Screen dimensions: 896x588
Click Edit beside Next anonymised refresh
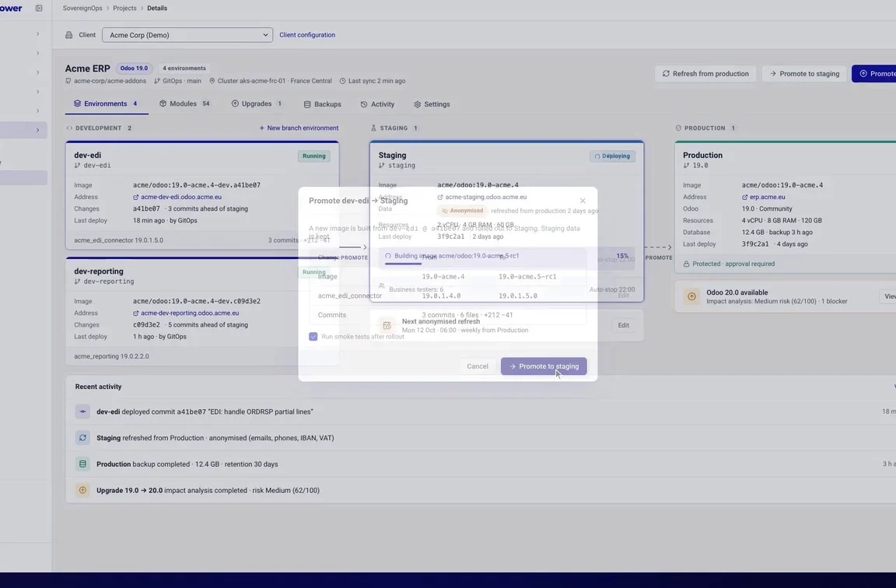(x=624, y=326)
